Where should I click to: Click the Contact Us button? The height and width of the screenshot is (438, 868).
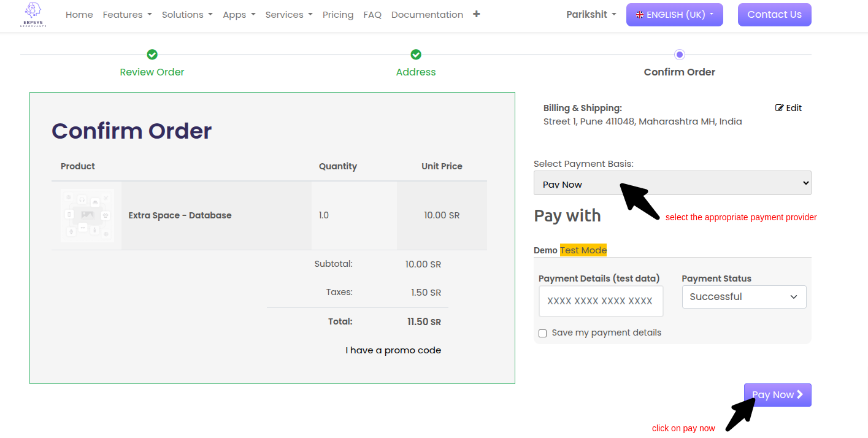pos(774,15)
